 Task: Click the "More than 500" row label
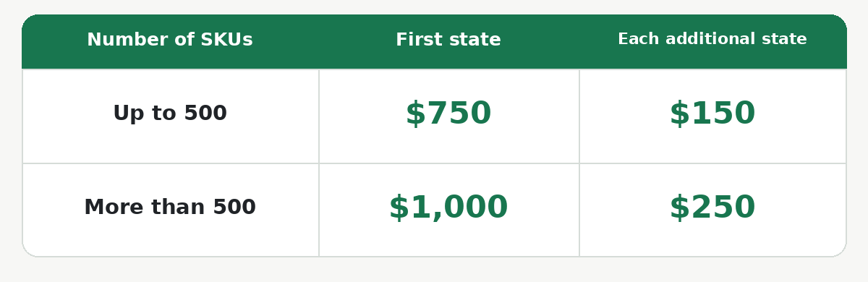click(x=170, y=208)
